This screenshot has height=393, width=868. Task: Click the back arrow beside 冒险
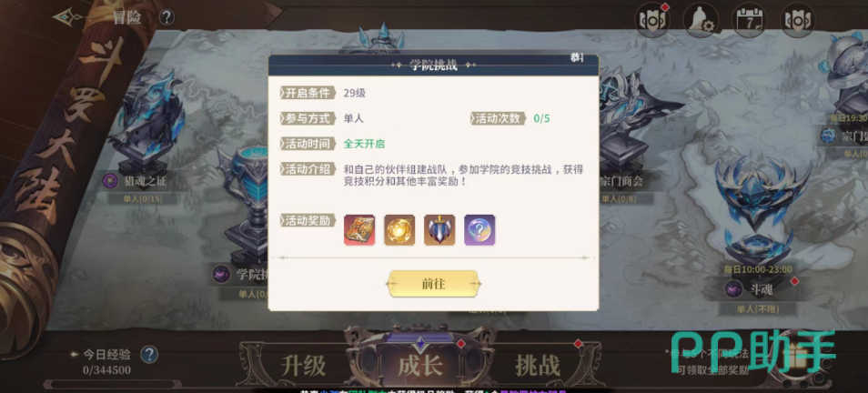pos(69,17)
